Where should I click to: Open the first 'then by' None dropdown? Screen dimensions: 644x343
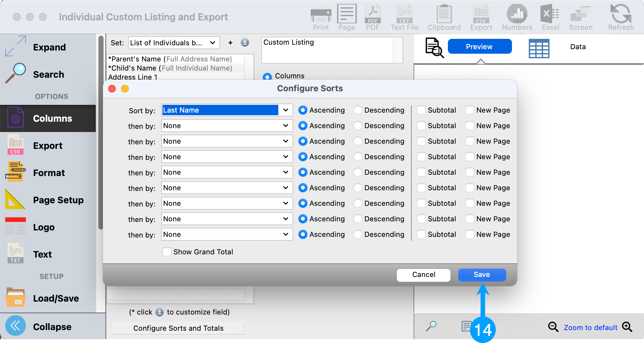coord(227,126)
